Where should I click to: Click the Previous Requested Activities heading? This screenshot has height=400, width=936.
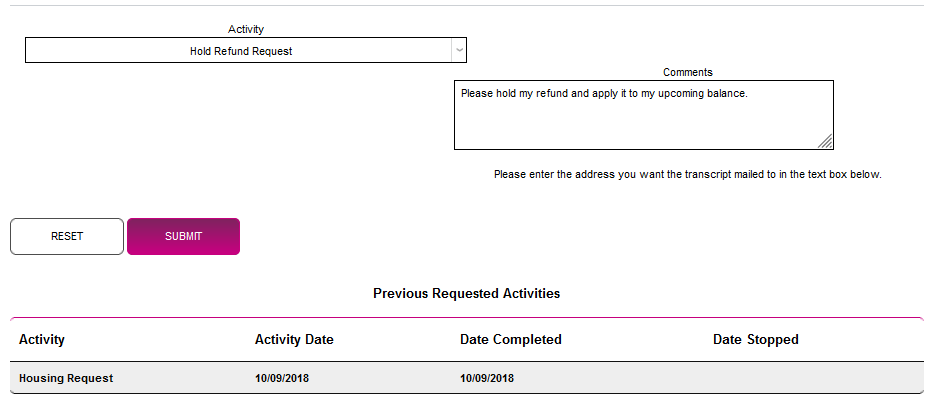click(x=466, y=294)
